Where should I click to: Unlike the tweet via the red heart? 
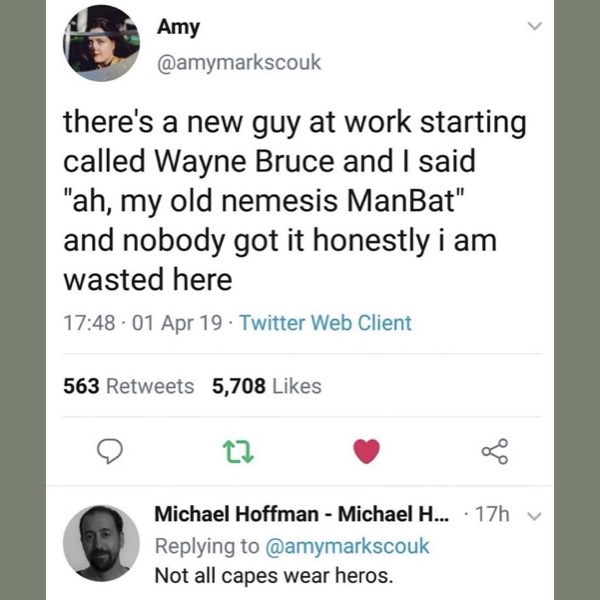tap(367, 452)
